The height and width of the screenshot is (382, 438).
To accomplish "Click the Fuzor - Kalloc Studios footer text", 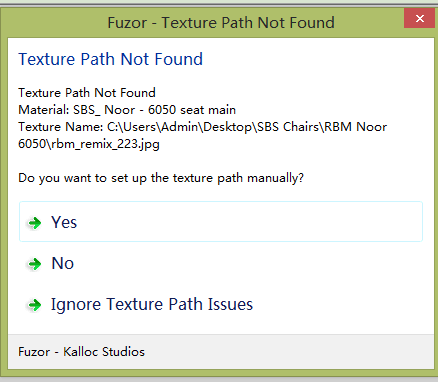I will coord(81,352).
